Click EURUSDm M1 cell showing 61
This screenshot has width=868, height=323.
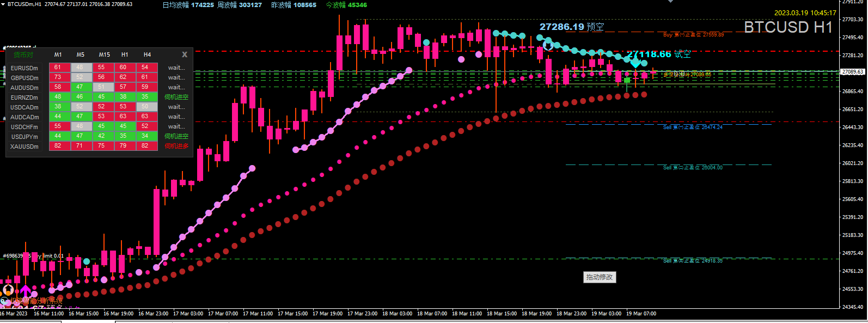point(59,68)
